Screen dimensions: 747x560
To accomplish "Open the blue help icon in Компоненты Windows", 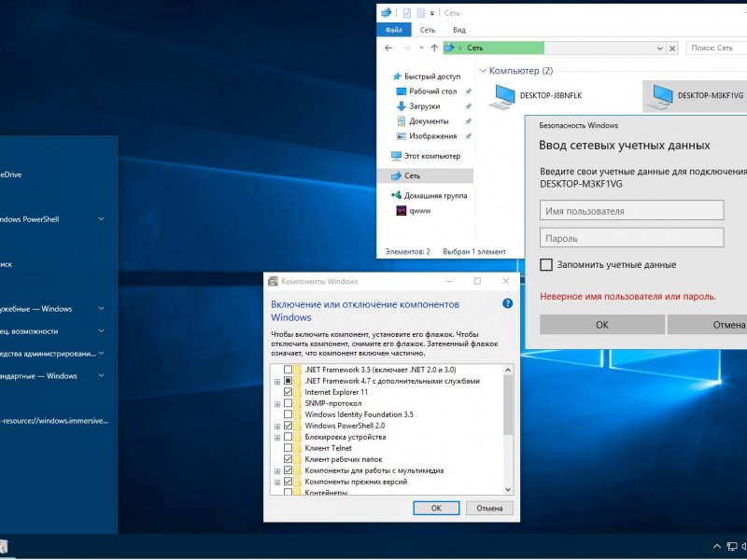I will point(507,303).
